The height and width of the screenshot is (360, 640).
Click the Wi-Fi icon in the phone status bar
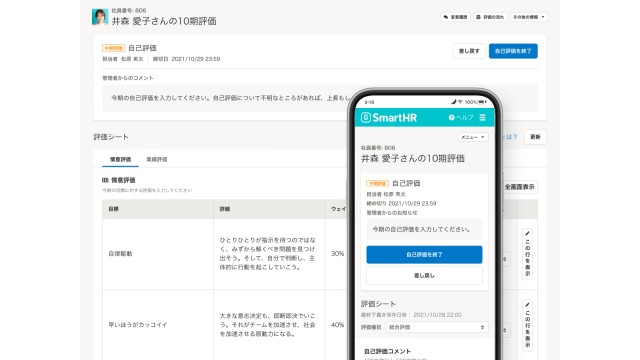click(460, 102)
